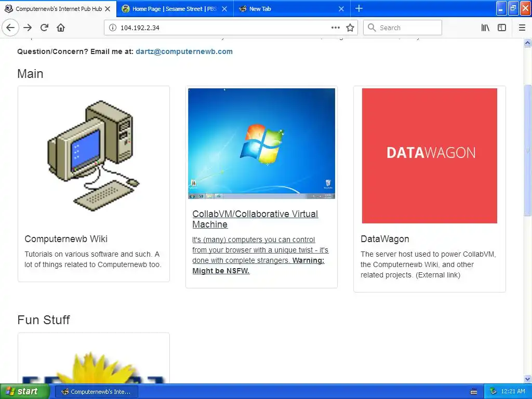Open the yellow flower thumbnail under Fun Stuff
The image size is (532, 399).
coord(94,367)
